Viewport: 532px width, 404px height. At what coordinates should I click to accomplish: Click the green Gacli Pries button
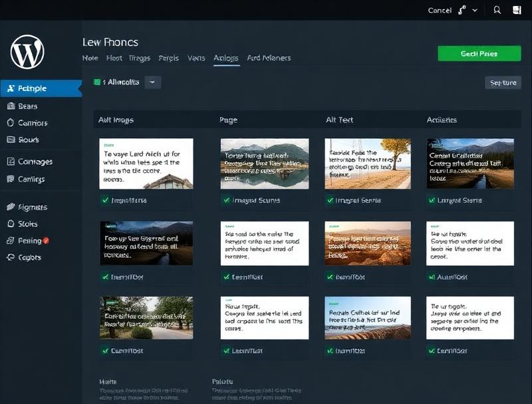479,54
